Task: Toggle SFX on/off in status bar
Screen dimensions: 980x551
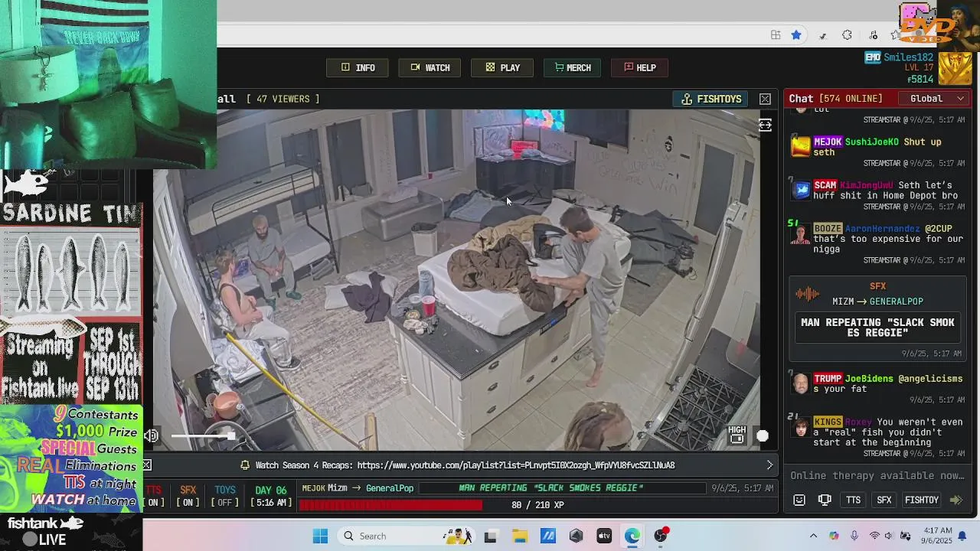Action: (x=188, y=496)
